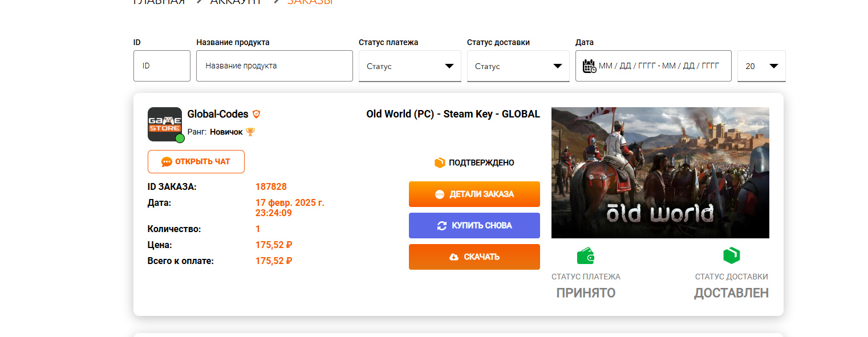Click the Global-Codes seller name link
This screenshot has height=337, width=868.
(x=218, y=114)
